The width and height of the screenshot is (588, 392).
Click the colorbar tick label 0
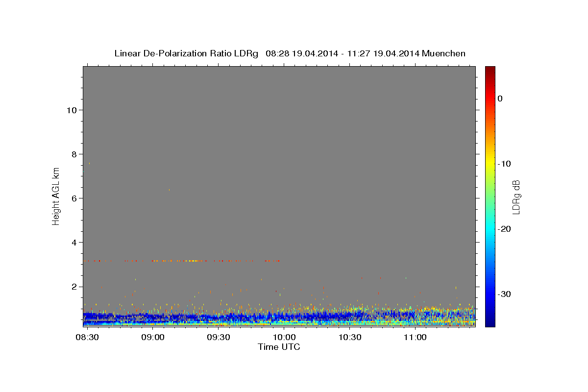[x=500, y=98]
